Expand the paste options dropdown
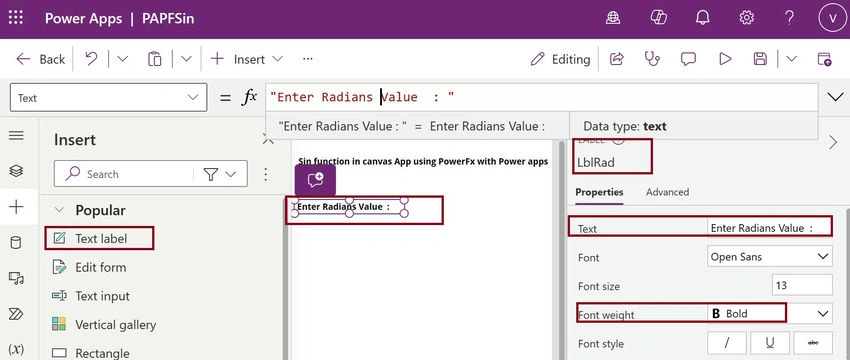 pos(186,59)
